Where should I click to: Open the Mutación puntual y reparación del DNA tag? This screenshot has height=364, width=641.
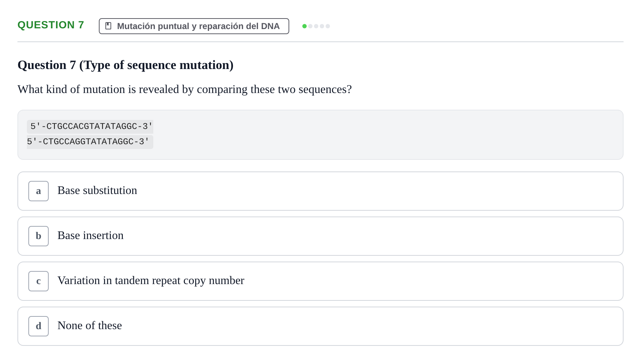(194, 26)
